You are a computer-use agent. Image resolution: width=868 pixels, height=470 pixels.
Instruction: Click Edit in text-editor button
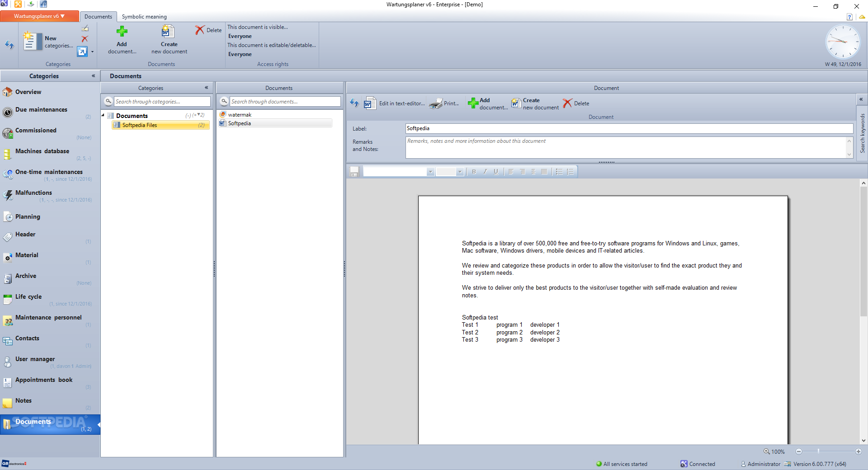(394, 103)
